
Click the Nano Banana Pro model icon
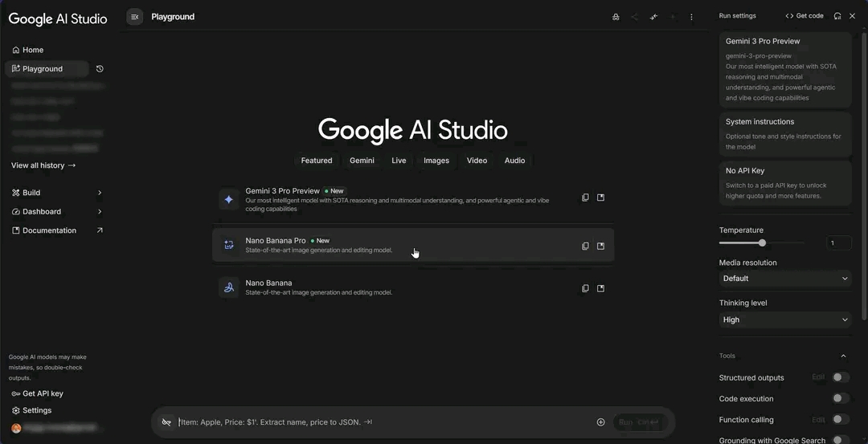(x=228, y=245)
